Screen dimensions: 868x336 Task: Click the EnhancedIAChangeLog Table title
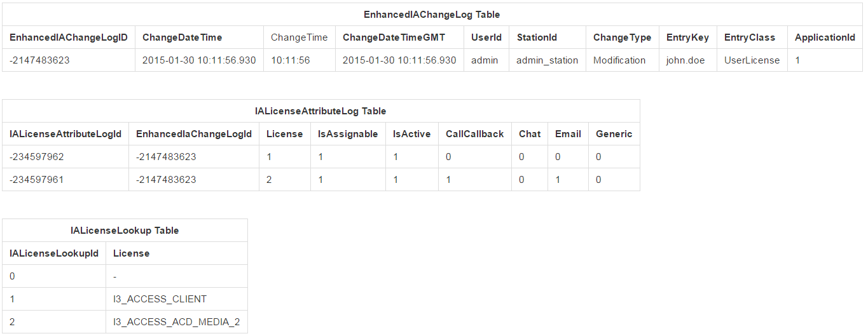click(432, 15)
